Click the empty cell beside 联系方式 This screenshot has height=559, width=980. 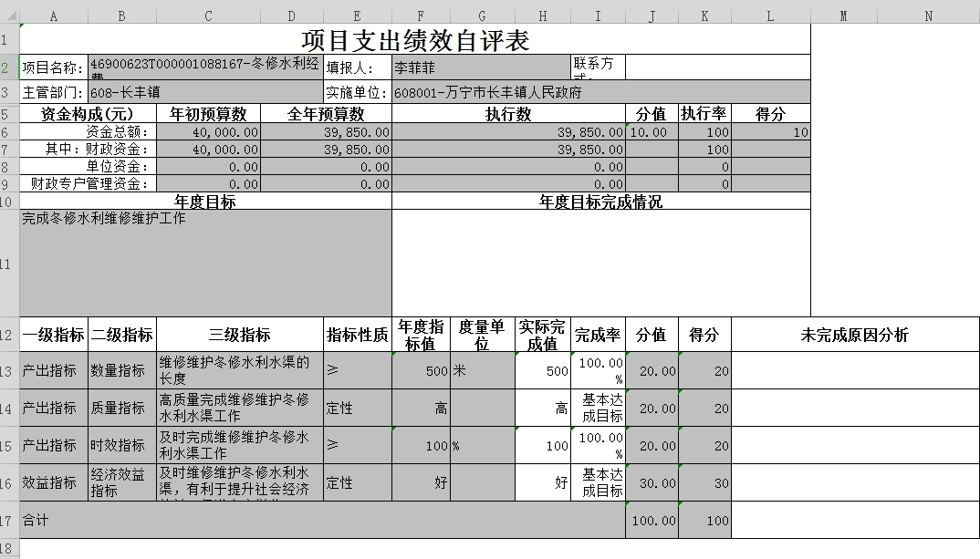[x=717, y=67]
